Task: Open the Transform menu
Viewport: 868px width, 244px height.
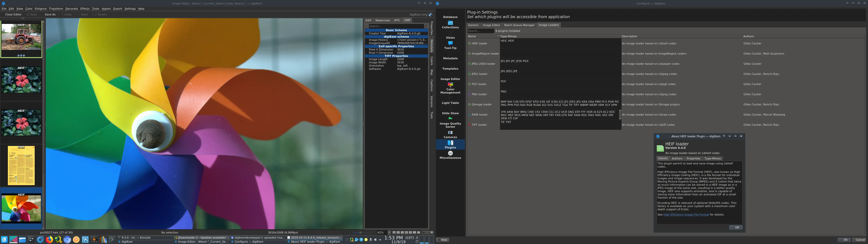Action: pyautogui.click(x=56, y=8)
